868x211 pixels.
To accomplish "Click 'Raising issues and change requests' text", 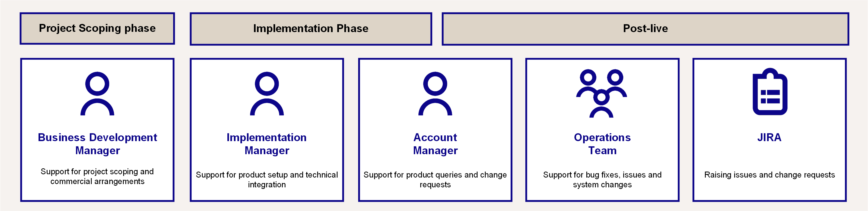I will tap(769, 175).
